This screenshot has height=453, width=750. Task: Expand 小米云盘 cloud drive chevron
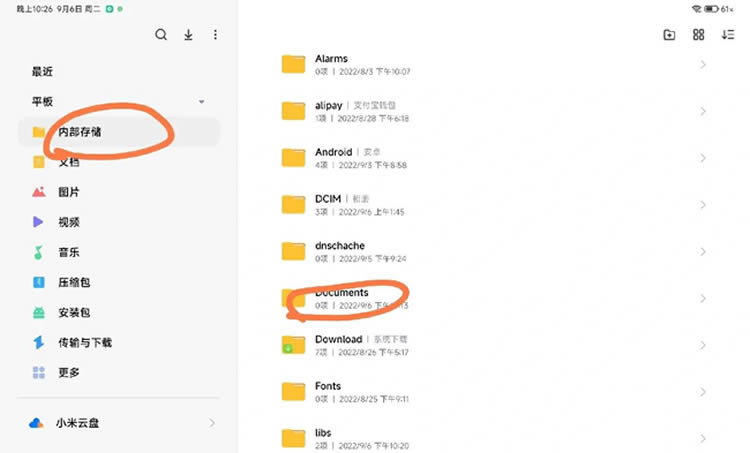pyautogui.click(x=211, y=423)
